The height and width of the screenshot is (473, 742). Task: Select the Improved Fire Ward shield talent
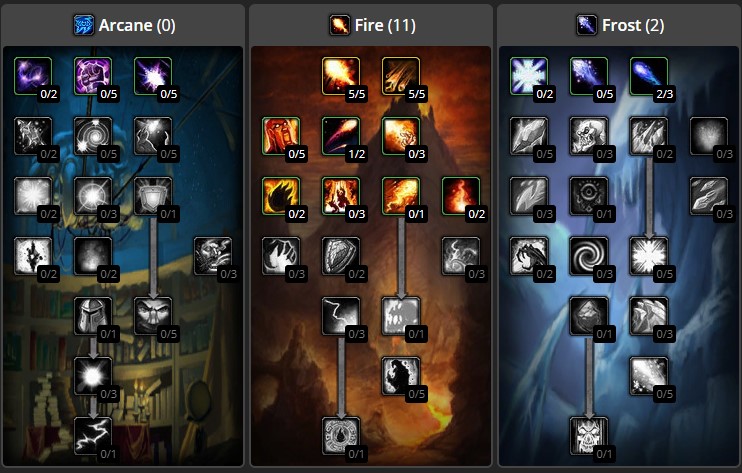[341, 256]
